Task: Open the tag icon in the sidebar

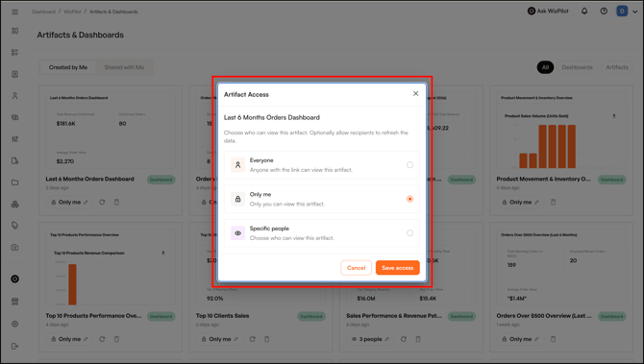Action: click(14, 226)
